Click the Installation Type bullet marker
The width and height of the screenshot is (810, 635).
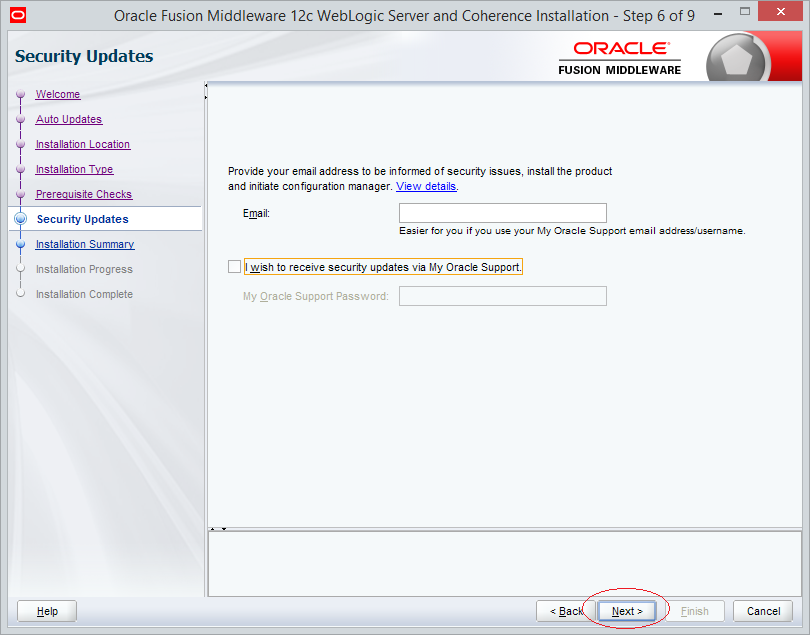click(x=21, y=169)
